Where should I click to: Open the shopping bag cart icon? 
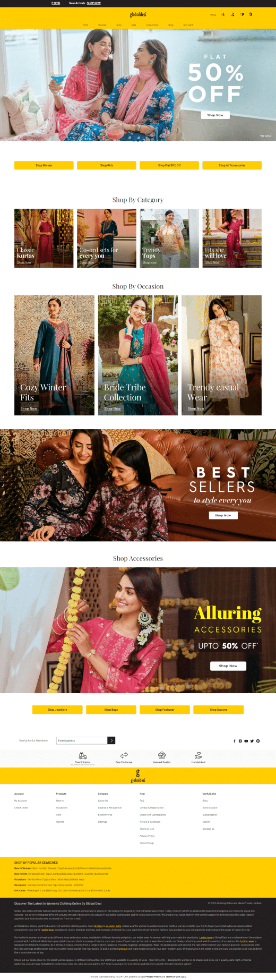(251, 15)
